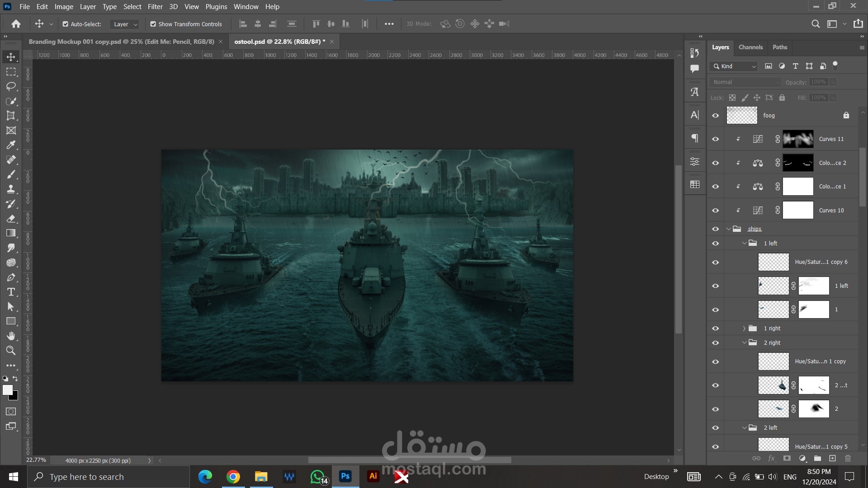Hide the Curves 11 layer

715,139
